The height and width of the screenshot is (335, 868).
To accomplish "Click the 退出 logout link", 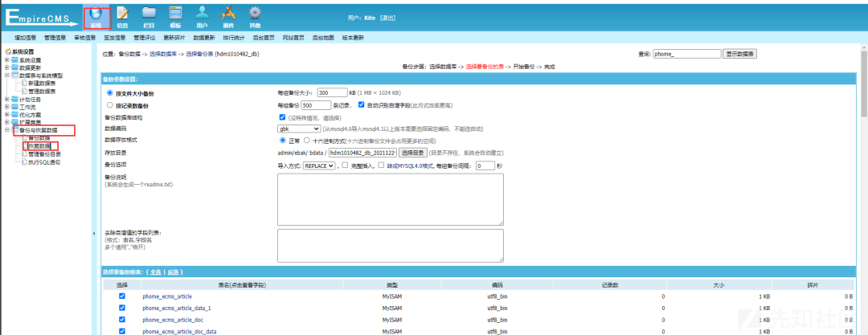I will point(387,18).
